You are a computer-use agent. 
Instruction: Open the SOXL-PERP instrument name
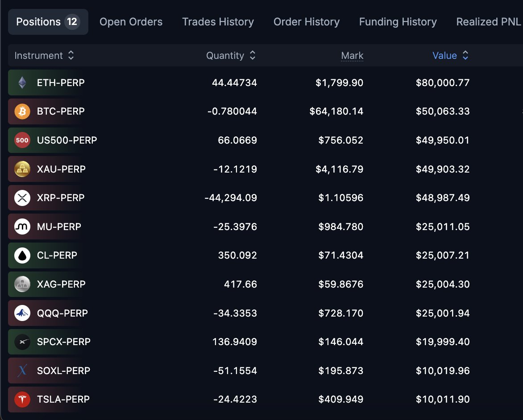64,371
